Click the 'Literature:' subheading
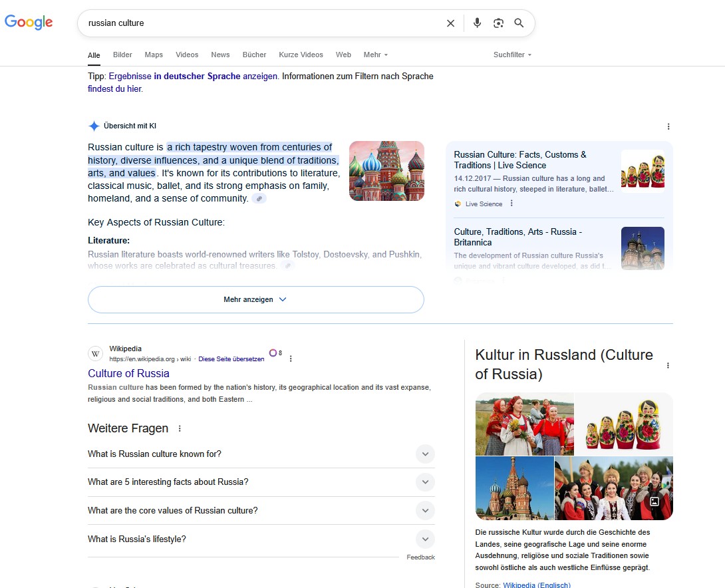This screenshot has height=588, width=725. click(108, 240)
